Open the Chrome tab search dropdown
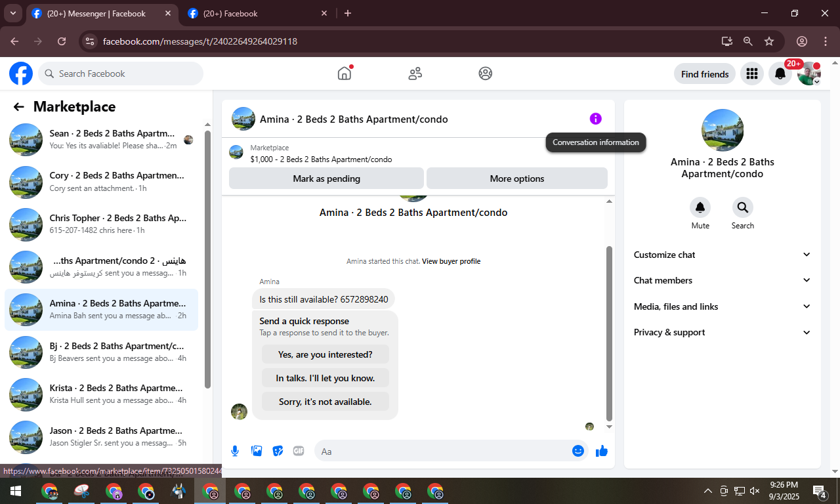840x504 pixels. click(x=12, y=13)
